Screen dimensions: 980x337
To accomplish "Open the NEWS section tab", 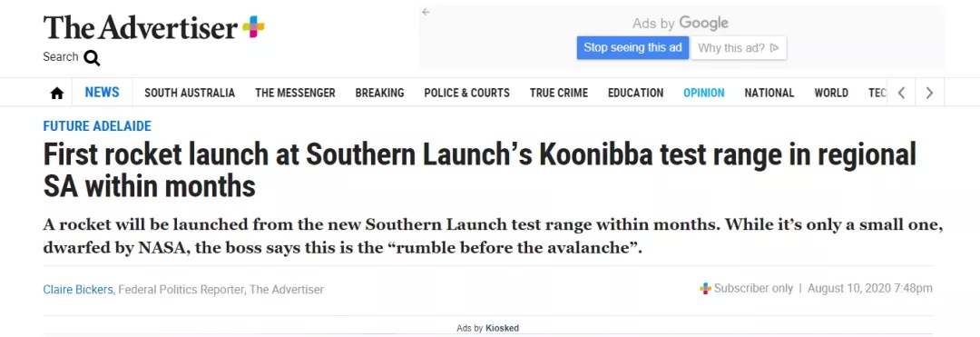I will (x=102, y=93).
